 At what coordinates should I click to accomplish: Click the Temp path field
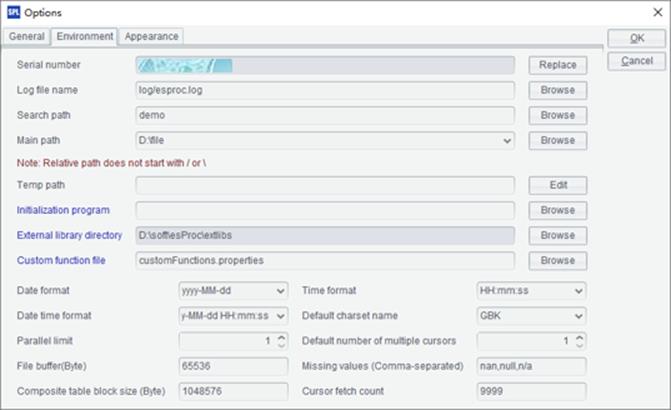coord(325,185)
